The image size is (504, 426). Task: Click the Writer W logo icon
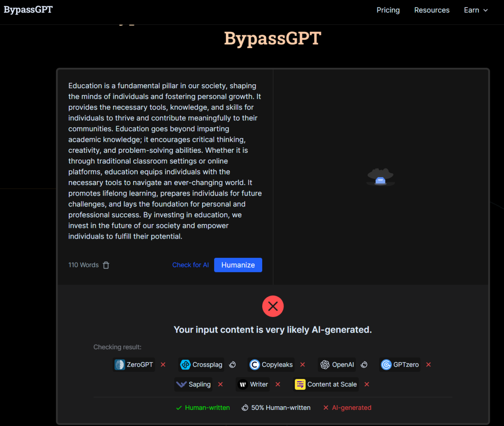[243, 384]
